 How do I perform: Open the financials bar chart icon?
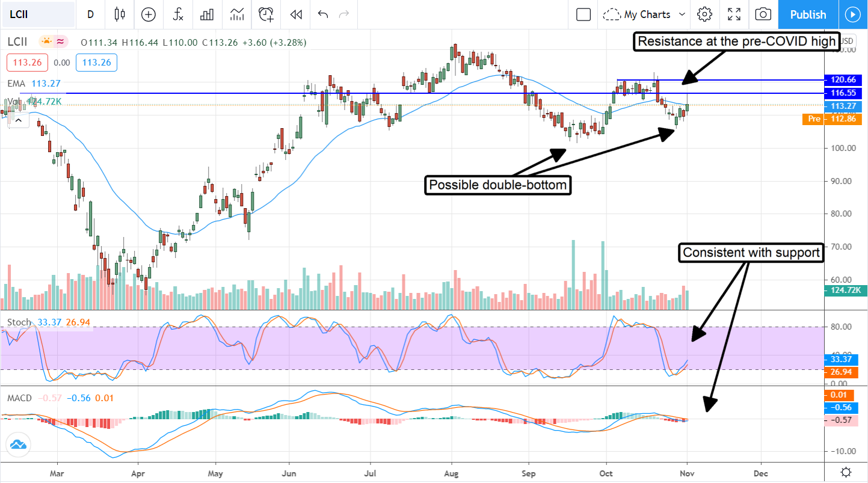point(208,14)
